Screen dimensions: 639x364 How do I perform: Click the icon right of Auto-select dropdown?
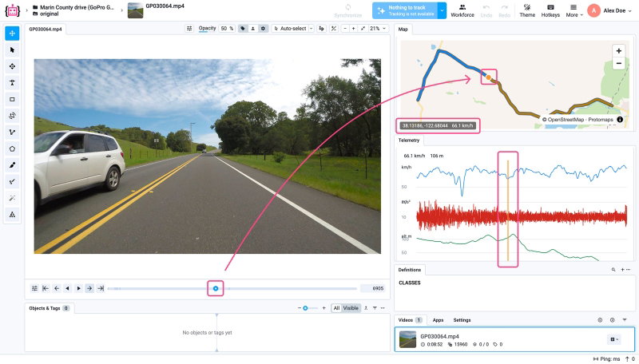322,29
